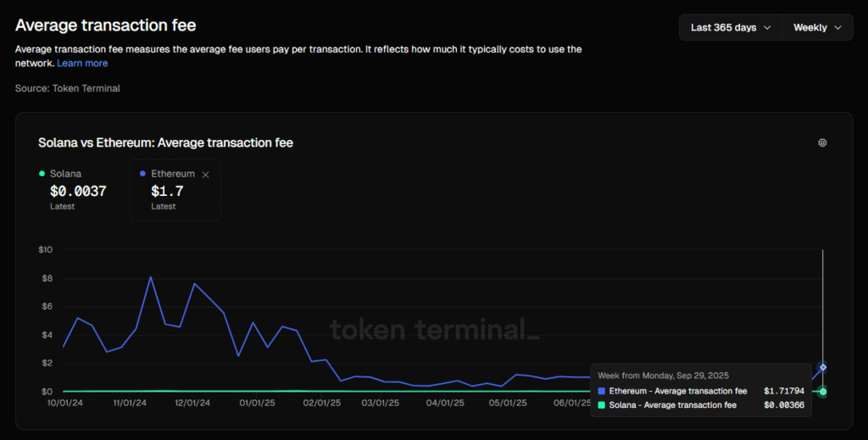This screenshot has width=868, height=440.
Task: Click the chart title Solana vs Ethereum
Action: point(165,142)
